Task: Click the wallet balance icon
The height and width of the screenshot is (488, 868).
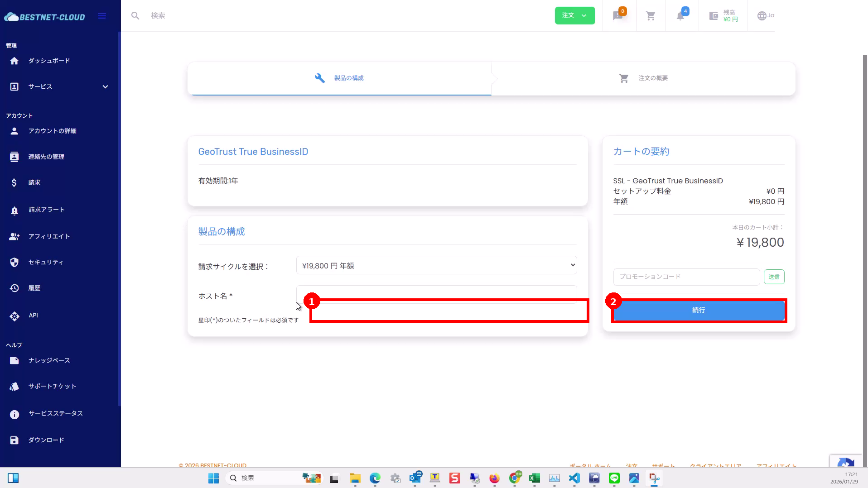Action: [714, 16]
